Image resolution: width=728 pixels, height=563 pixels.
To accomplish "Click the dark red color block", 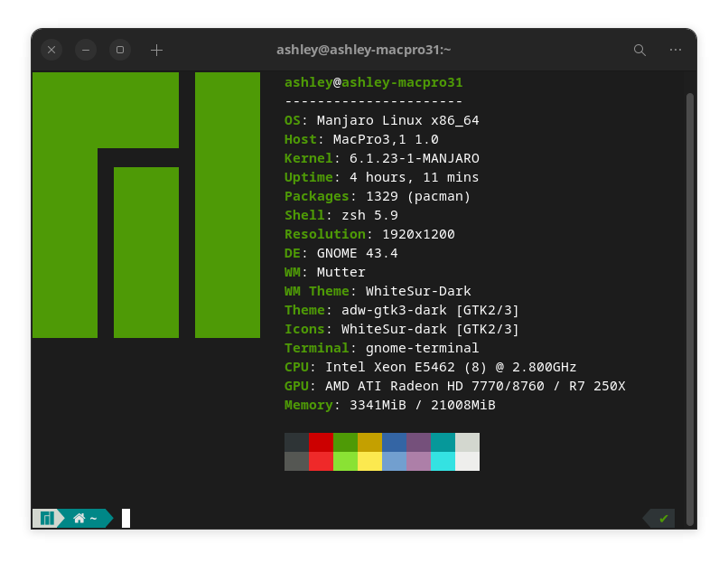I will (321, 442).
